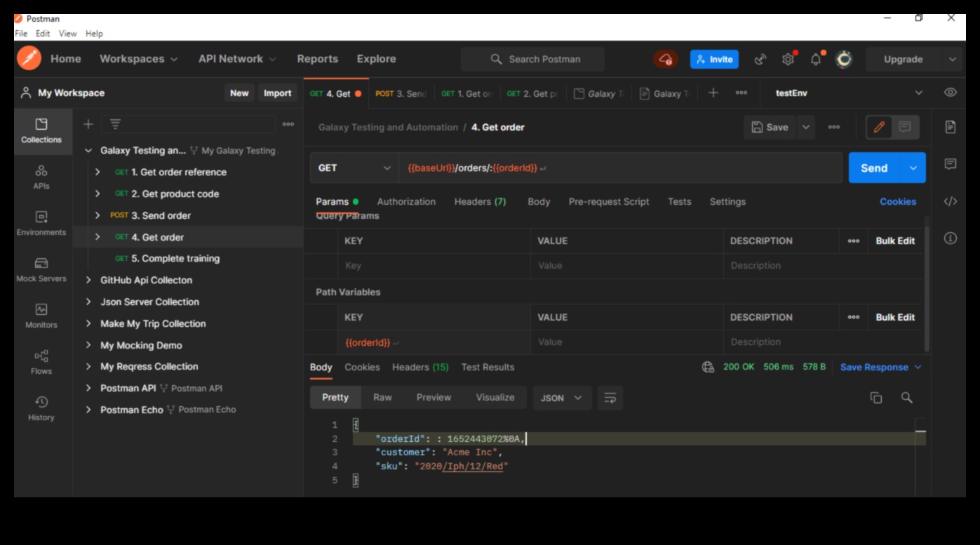Open request three-dot options next to Save

coord(834,127)
